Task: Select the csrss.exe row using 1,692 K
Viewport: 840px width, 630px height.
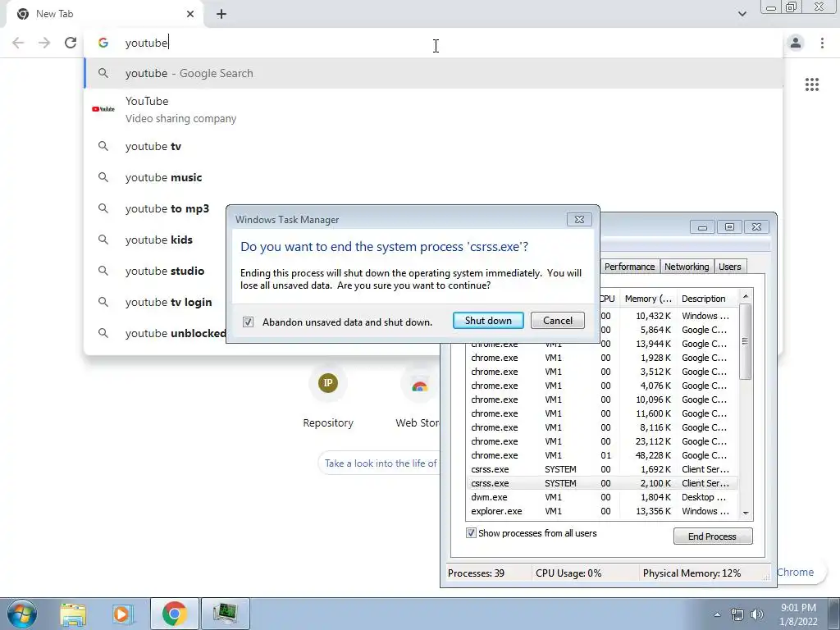Action: click(602, 469)
